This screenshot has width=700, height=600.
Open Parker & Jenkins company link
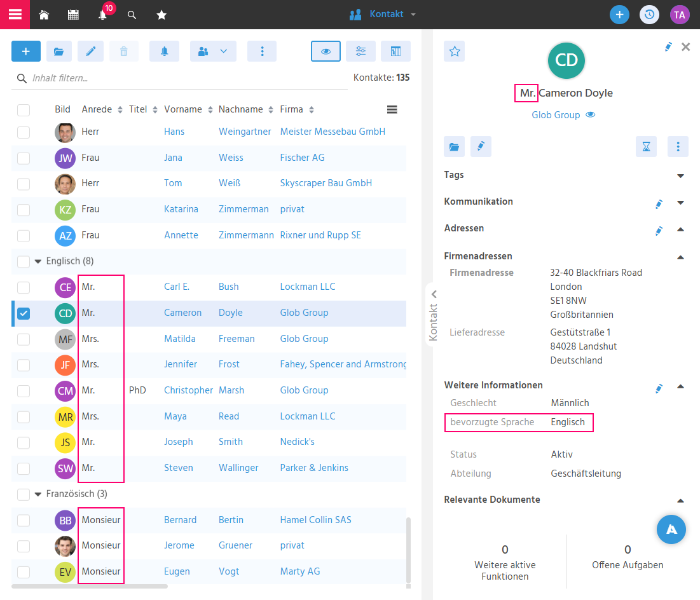click(314, 468)
